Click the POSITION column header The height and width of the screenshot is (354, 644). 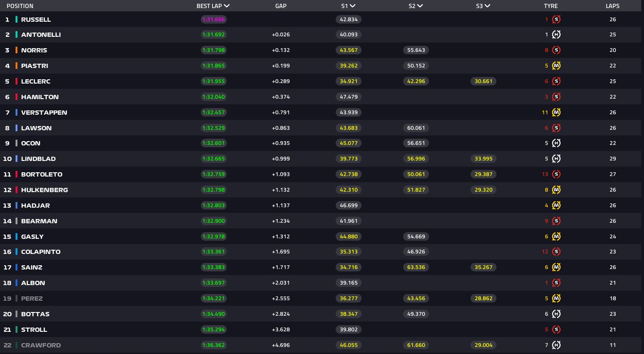point(20,6)
